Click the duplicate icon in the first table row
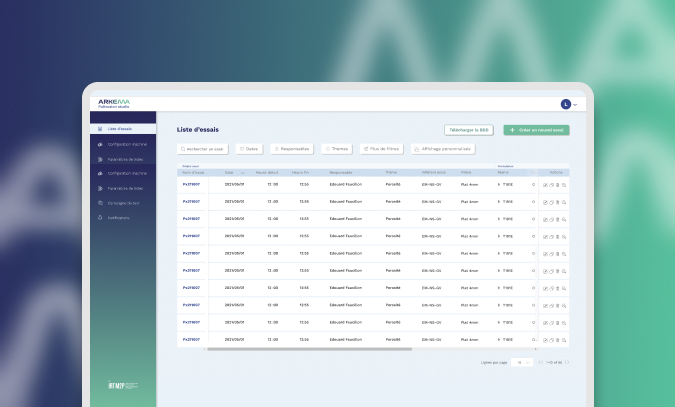 coord(551,185)
